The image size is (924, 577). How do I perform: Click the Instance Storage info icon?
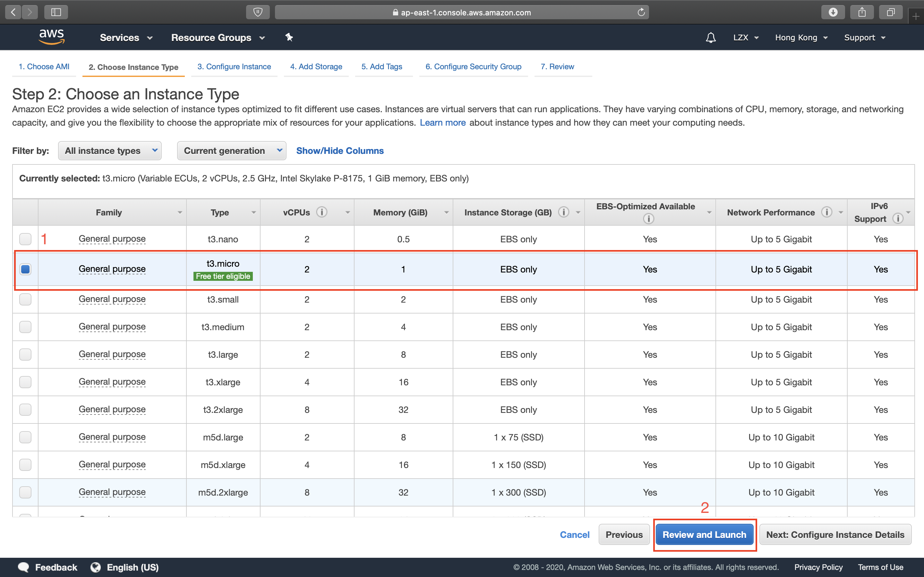pyautogui.click(x=564, y=212)
